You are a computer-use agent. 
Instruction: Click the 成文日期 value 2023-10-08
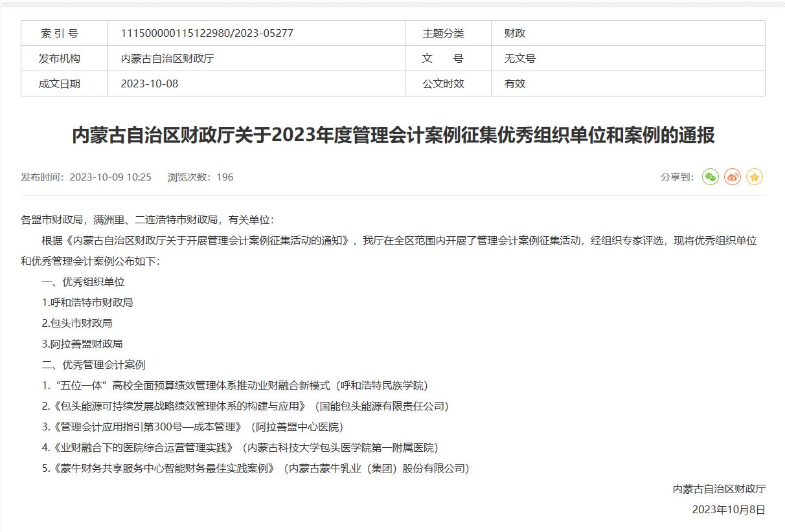(x=150, y=83)
